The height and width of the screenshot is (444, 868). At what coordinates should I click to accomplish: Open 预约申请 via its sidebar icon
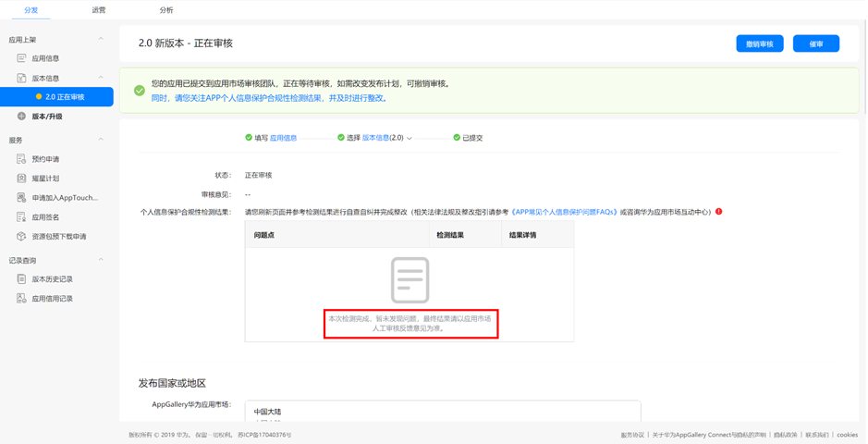click(21, 159)
